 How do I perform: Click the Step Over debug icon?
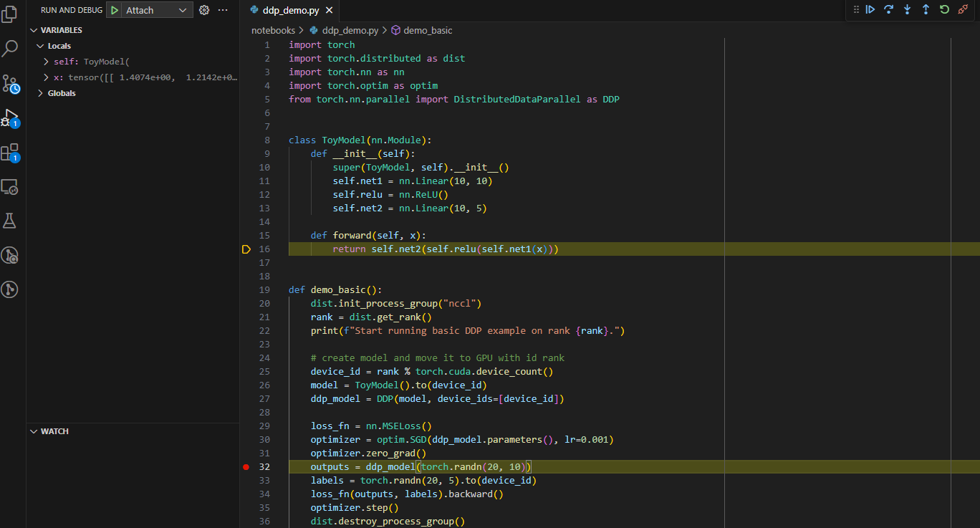[888, 9]
